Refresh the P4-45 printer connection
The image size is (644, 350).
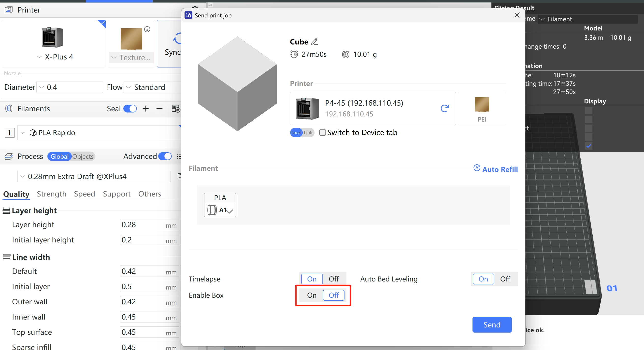coord(444,108)
